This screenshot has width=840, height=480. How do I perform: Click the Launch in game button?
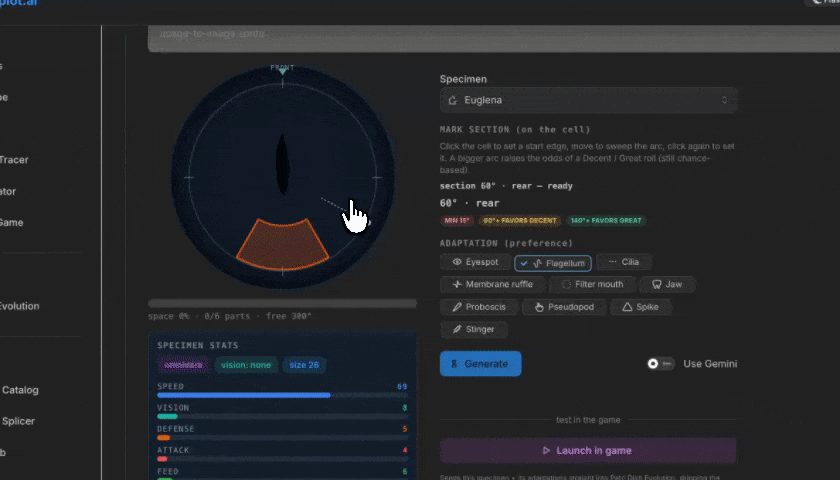(588, 451)
